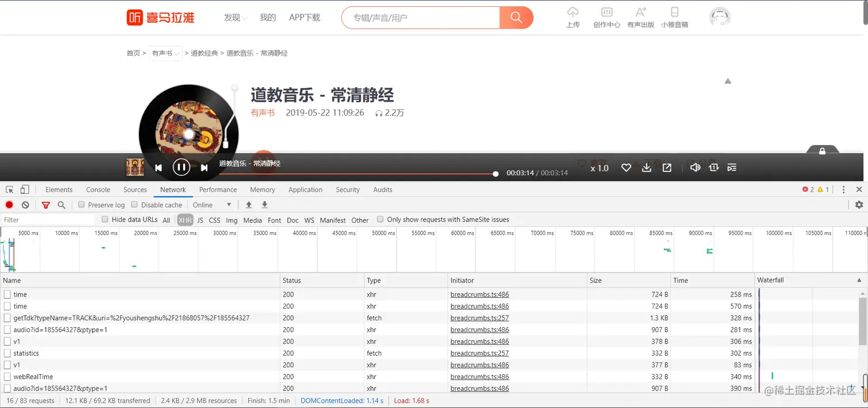
Task: Export HAR file with download arrow
Action: [x=265, y=205]
